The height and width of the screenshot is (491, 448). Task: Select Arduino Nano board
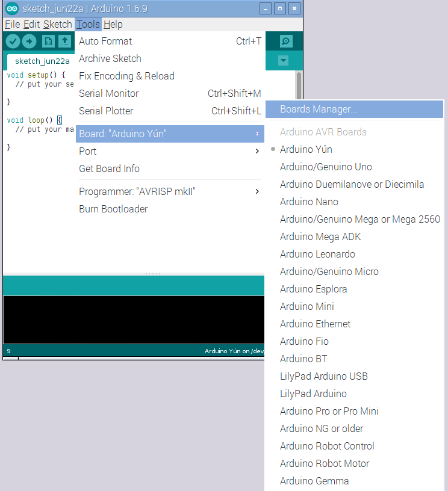click(354, 202)
